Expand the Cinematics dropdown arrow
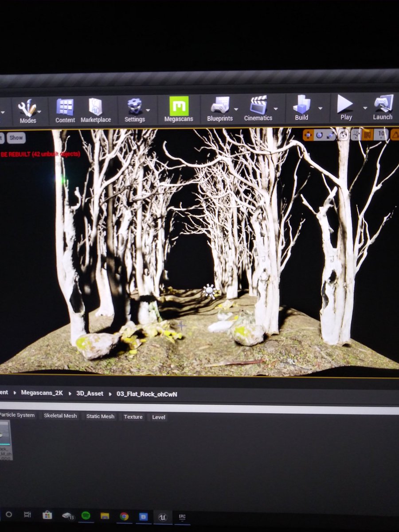Viewport: 399px width, 532px height. 275,109
